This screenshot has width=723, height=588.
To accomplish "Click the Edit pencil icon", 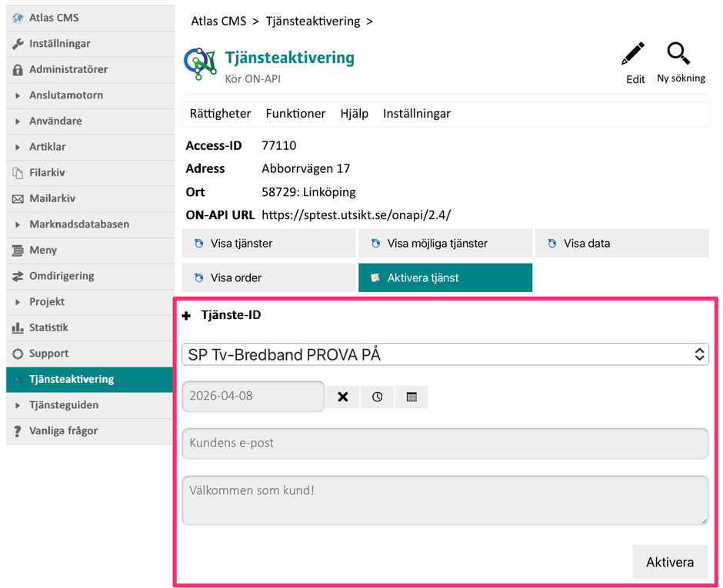I will [x=633, y=55].
